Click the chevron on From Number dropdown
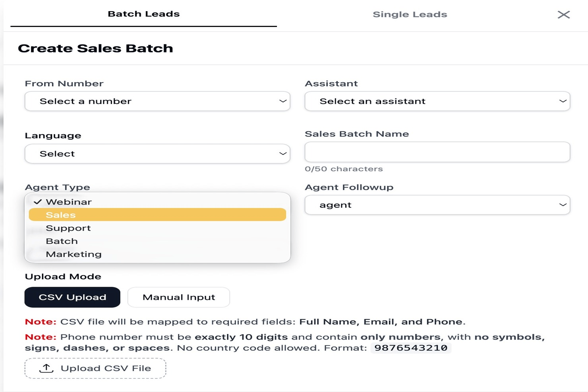Screen dimensions: 588x392 click(283, 101)
